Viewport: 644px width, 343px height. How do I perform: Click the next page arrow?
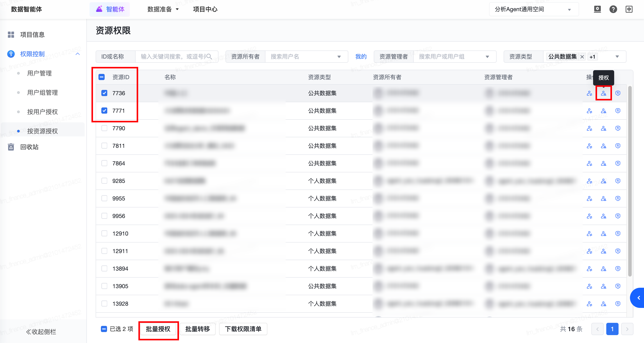[627, 329]
